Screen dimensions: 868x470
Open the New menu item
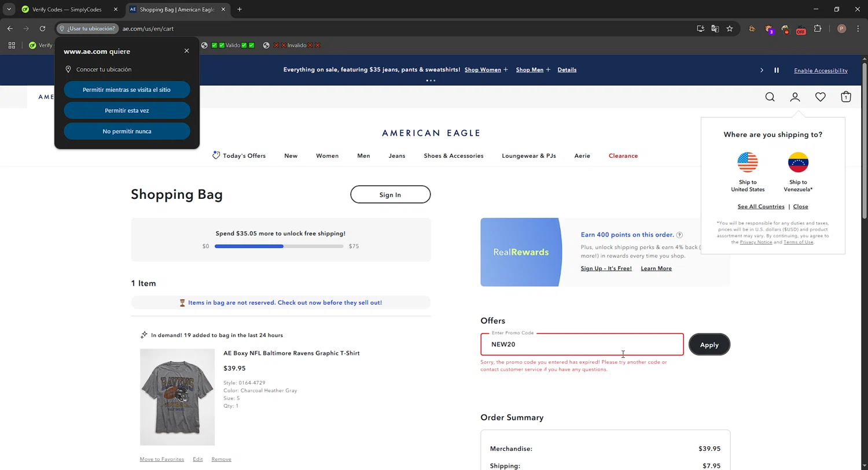[291, 156]
